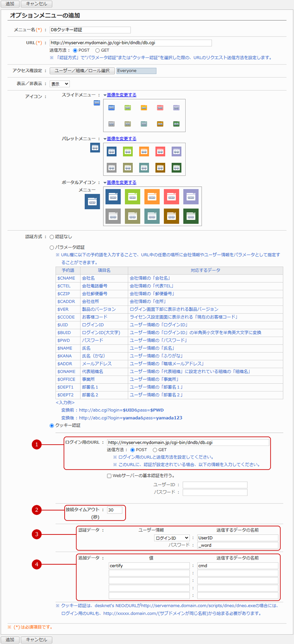Enable Webサーバーの基本認証を行う checkbox

pyautogui.click(x=109, y=476)
